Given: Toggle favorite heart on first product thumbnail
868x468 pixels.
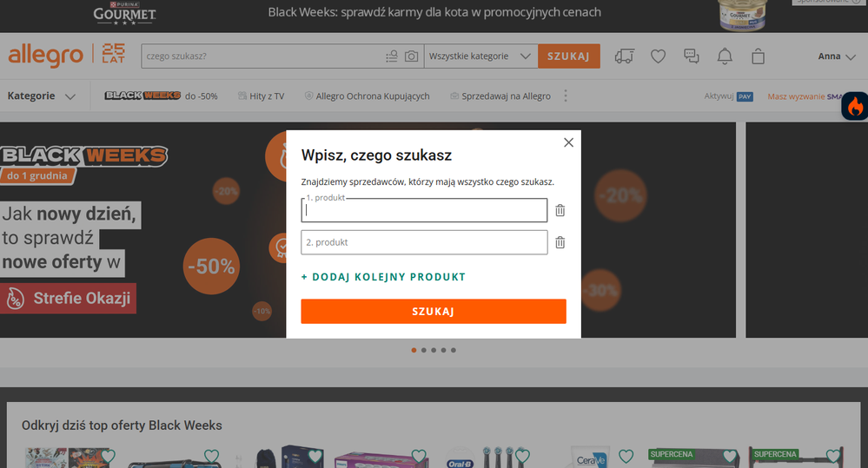Looking at the screenshot, I should pos(107,456).
